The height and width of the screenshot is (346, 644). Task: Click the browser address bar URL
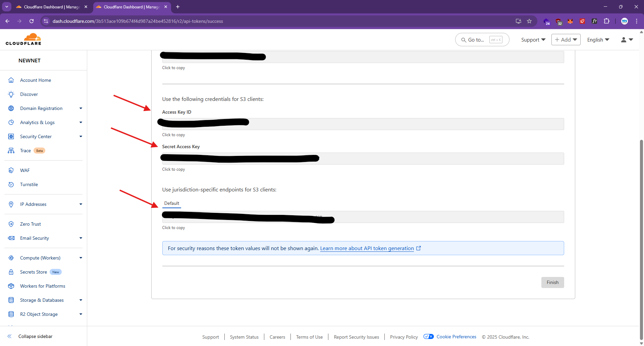[138, 21]
